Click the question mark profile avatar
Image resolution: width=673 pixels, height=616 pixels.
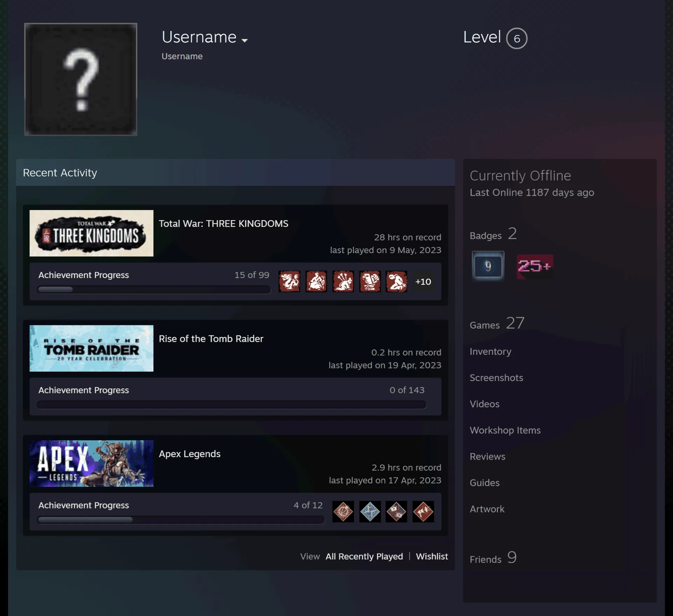(x=81, y=79)
